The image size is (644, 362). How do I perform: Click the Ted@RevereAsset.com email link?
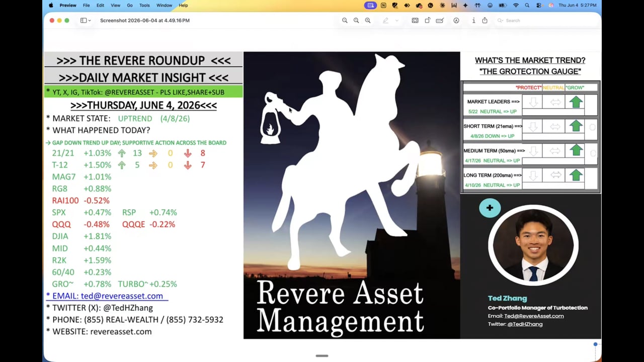[x=534, y=316]
